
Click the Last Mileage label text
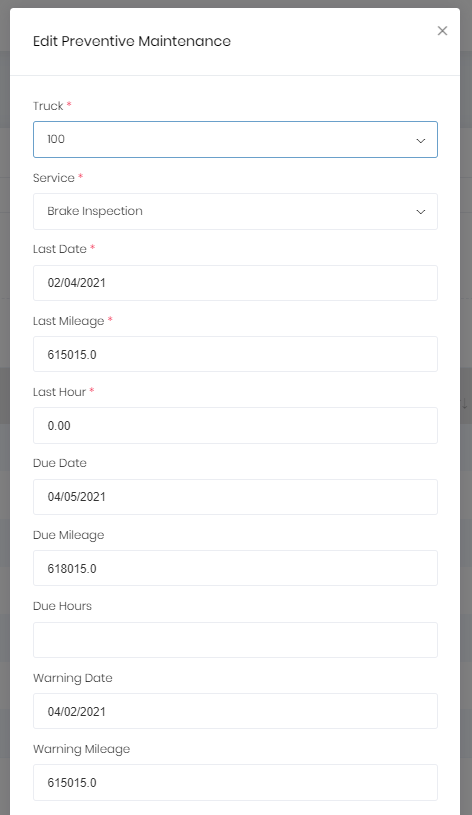(69, 321)
